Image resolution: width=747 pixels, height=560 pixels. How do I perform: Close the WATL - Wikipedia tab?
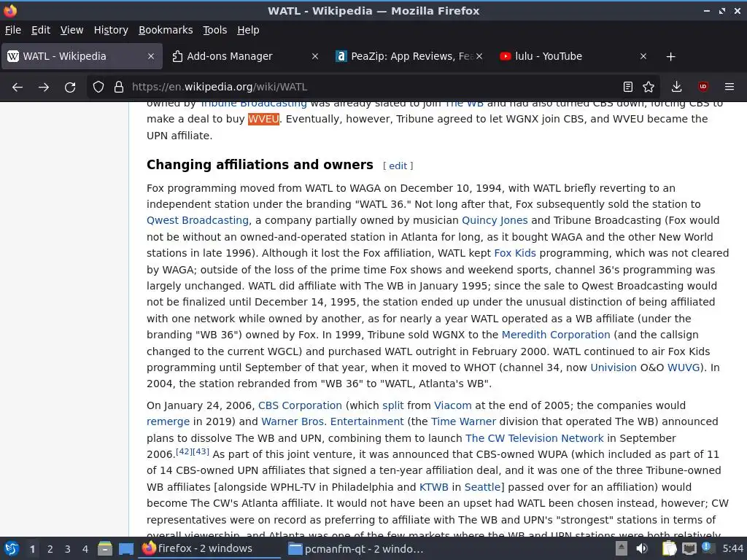(151, 56)
